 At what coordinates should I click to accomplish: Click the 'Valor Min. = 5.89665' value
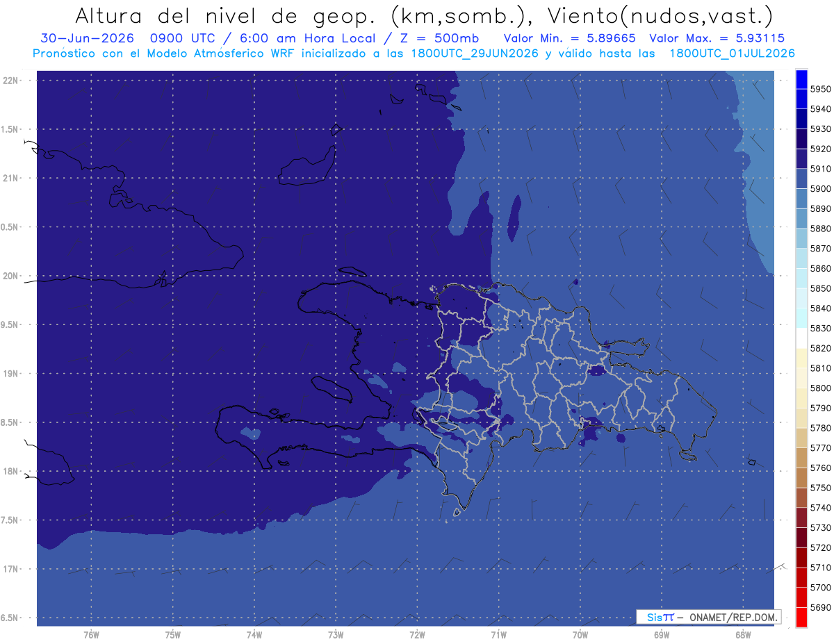[x=569, y=38]
